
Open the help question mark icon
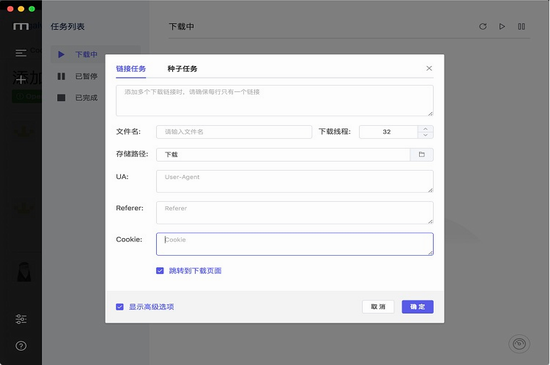21,346
